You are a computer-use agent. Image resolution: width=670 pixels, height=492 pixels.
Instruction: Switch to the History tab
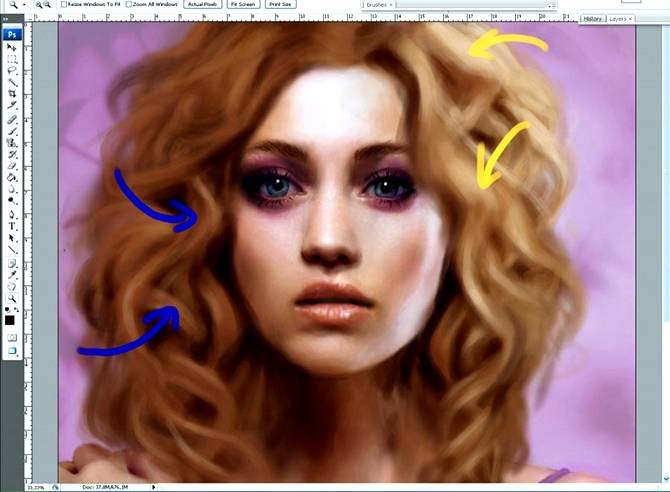pos(593,18)
